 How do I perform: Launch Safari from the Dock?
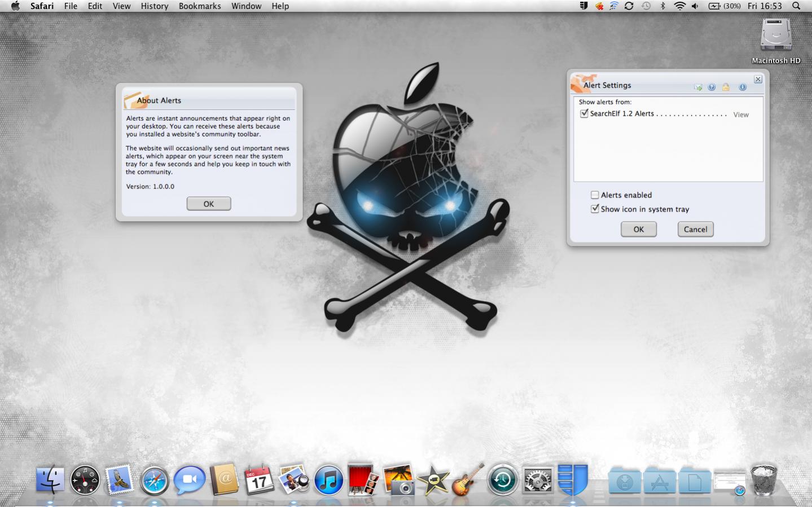[155, 480]
